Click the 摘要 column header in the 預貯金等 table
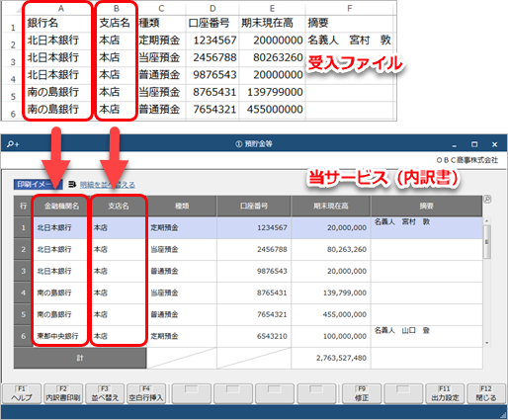 [x=427, y=207]
